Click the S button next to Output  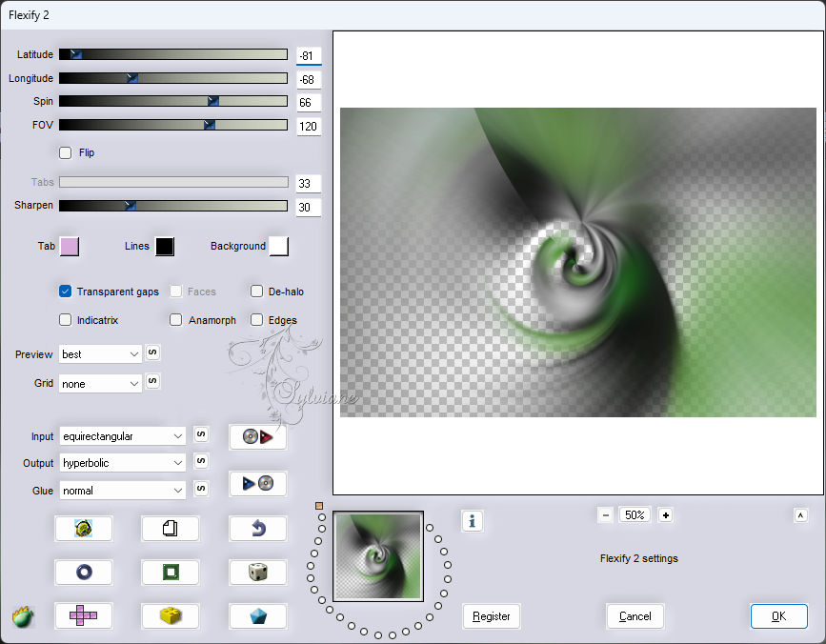point(201,461)
